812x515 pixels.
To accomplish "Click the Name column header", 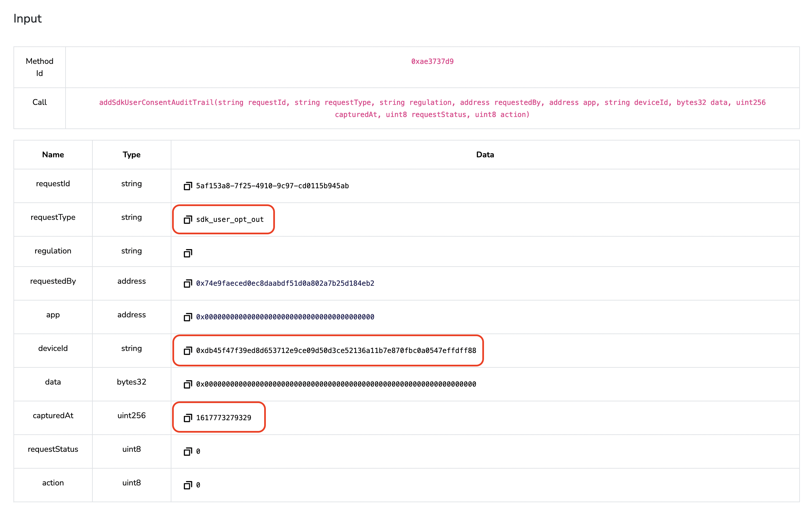I will point(53,155).
